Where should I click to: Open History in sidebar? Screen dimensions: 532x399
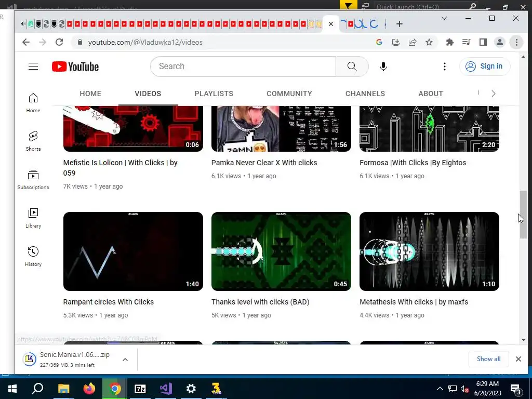[33, 257]
